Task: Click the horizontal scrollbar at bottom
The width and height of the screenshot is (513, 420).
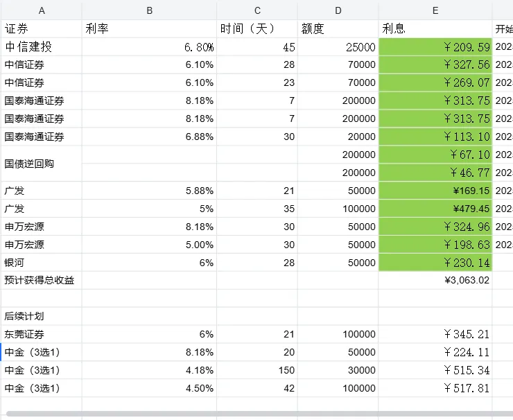Action: point(259,414)
